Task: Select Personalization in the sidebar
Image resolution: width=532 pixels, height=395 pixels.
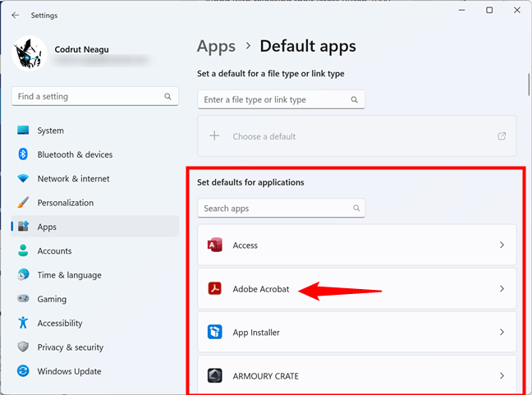Action: coord(95,203)
